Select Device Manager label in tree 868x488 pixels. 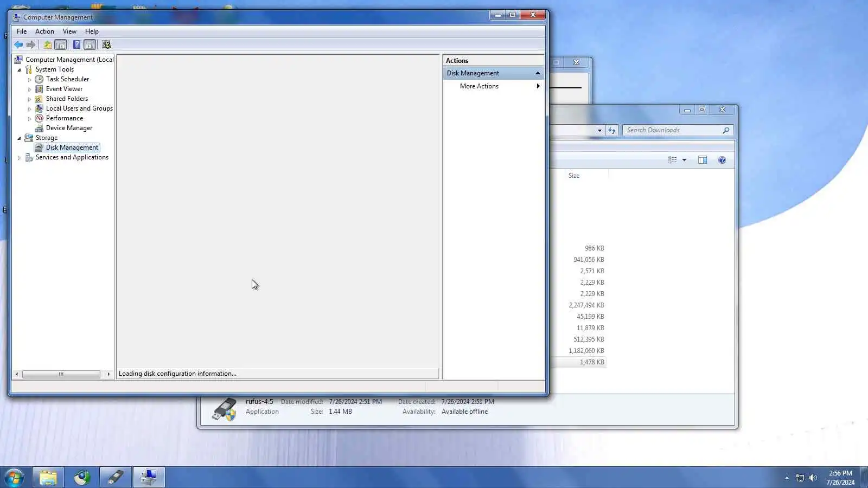[69, 128]
